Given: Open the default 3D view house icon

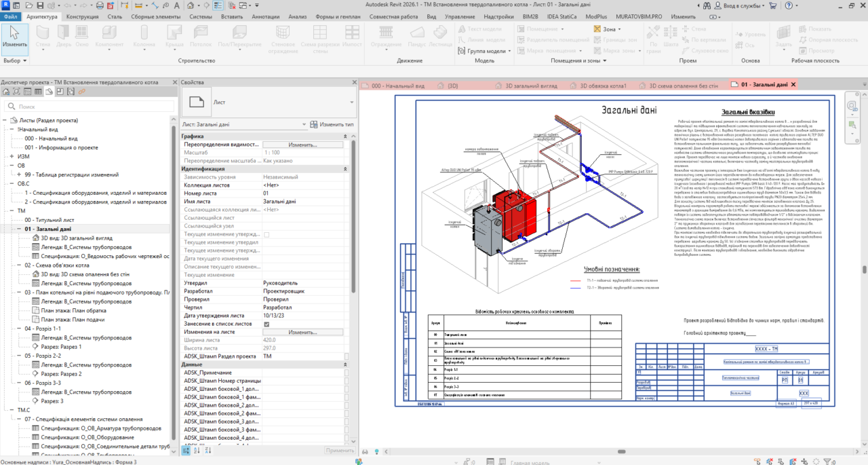Looking at the screenshot, I should [x=191, y=5].
